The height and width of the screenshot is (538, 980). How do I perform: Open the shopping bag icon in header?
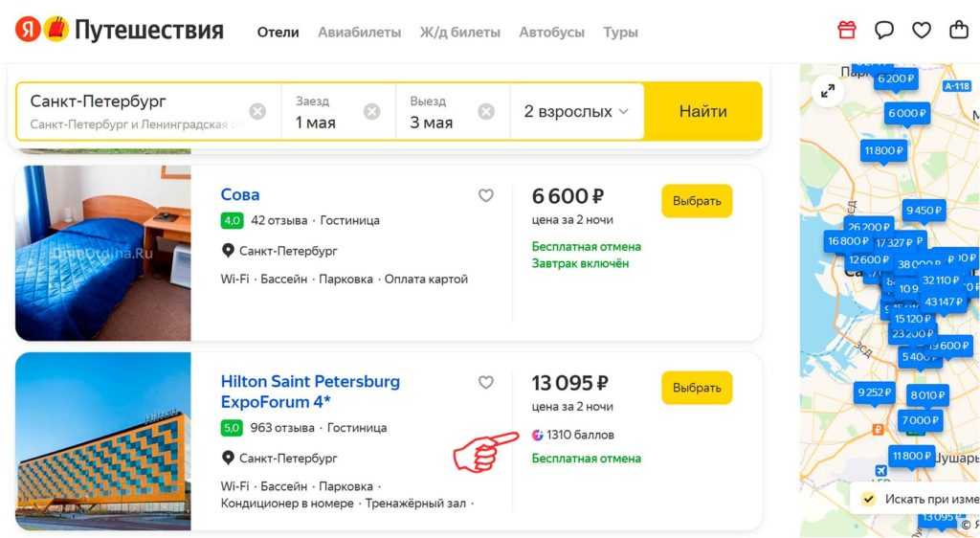[959, 31]
